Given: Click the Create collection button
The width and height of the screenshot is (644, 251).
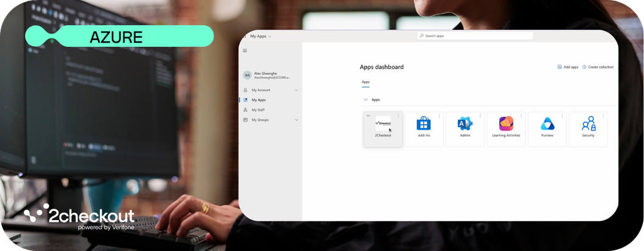Looking at the screenshot, I should [x=598, y=67].
